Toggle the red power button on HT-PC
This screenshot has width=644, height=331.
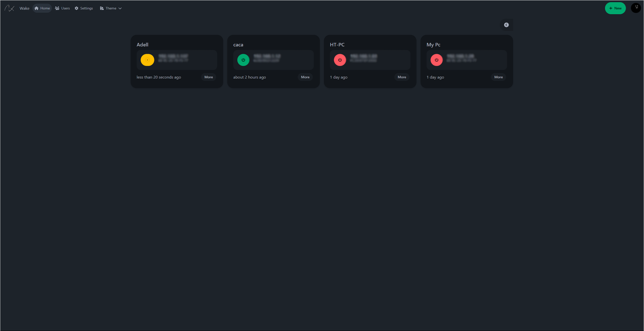click(x=340, y=60)
